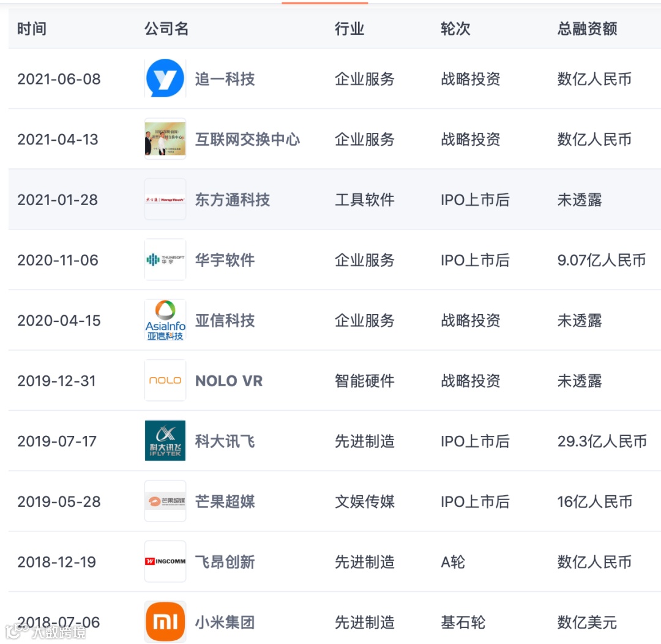The height and width of the screenshot is (644, 661).
Task: Select the date 2020-04-15
Action: click(59, 321)
